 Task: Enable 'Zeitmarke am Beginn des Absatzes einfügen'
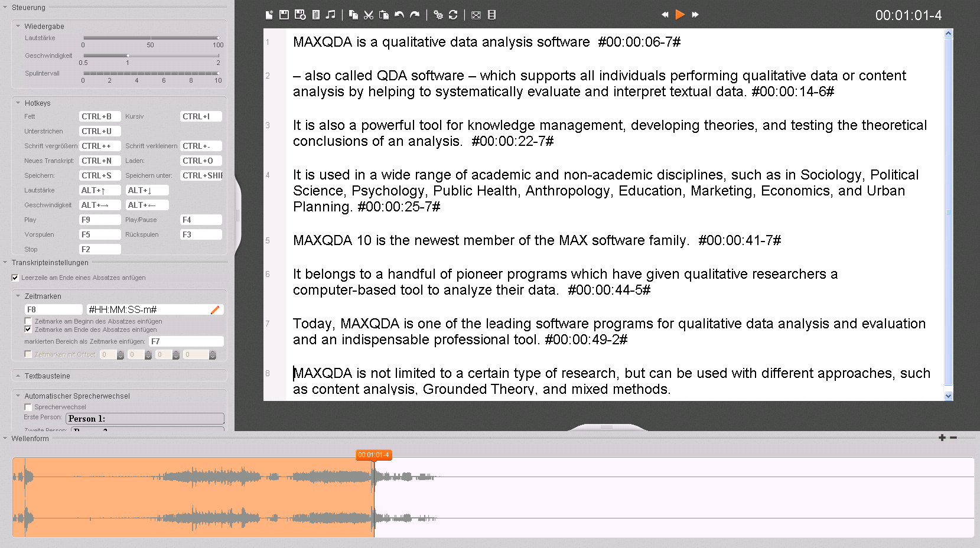pyautogui.click(x=28, y=321)
